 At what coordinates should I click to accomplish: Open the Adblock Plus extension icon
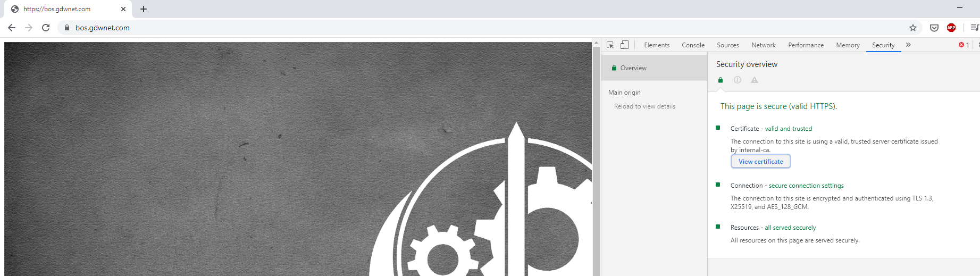951,28
